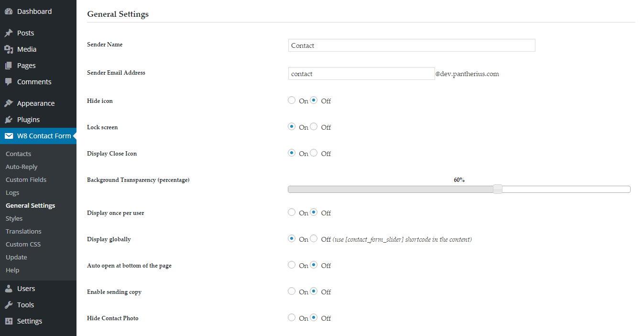Click the filled part of transparency slider

(390, 189)
